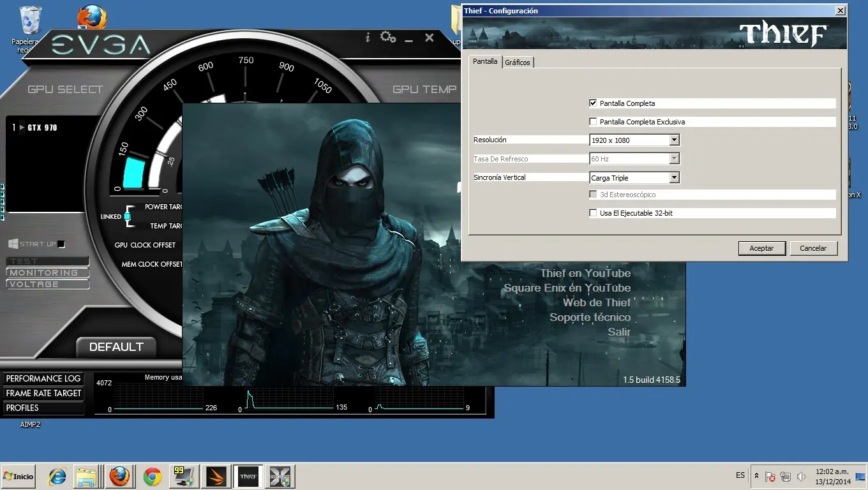
Task: Open Windows Explorer from the taskbar
Action: click(86, 477)
